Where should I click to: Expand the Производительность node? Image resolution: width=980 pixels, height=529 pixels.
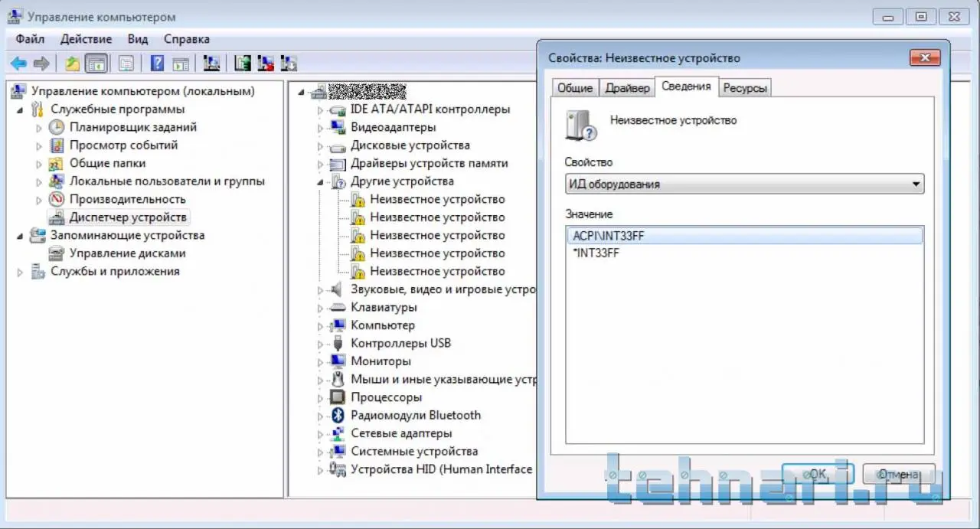coord(39,199)
